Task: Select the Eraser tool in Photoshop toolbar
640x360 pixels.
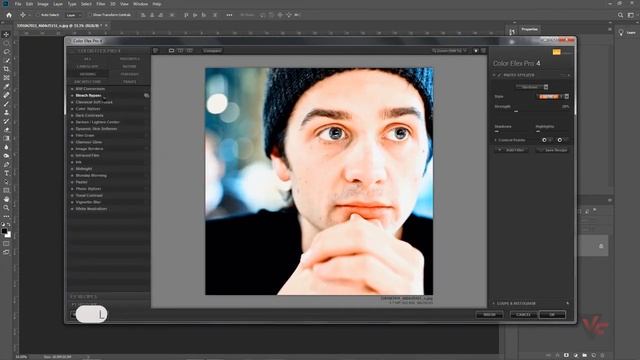Action: (6, 129)
